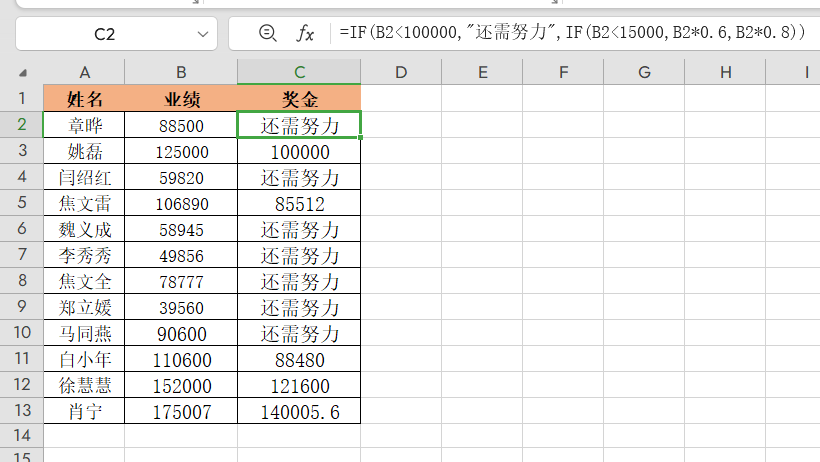Click the cell containing 徐慧慧
The width and height of the screenshot is (820, 462).
(x=84, y=385)
